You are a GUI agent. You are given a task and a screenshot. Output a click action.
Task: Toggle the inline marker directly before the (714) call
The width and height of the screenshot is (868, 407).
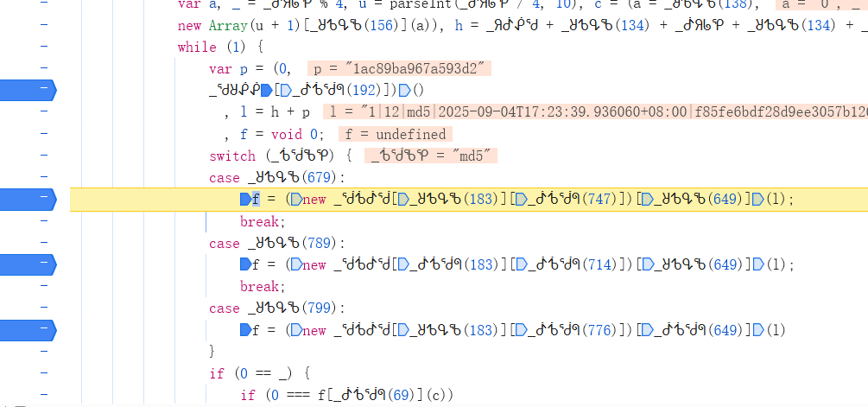(x=522, y=264)
